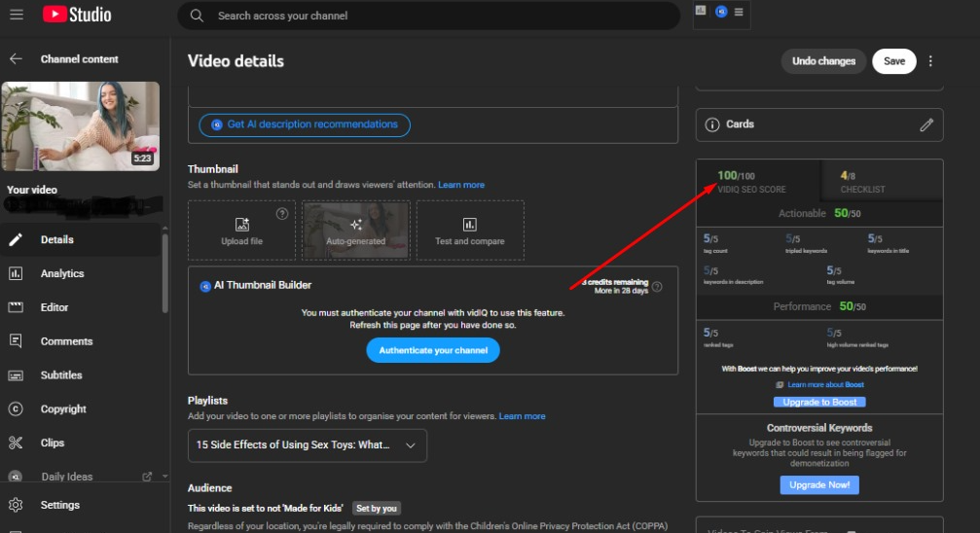Image resolution: width=980 pixels, height=533 pixels.
Task: Open the Analytics section in sidebar
Action: click(62, 274)
